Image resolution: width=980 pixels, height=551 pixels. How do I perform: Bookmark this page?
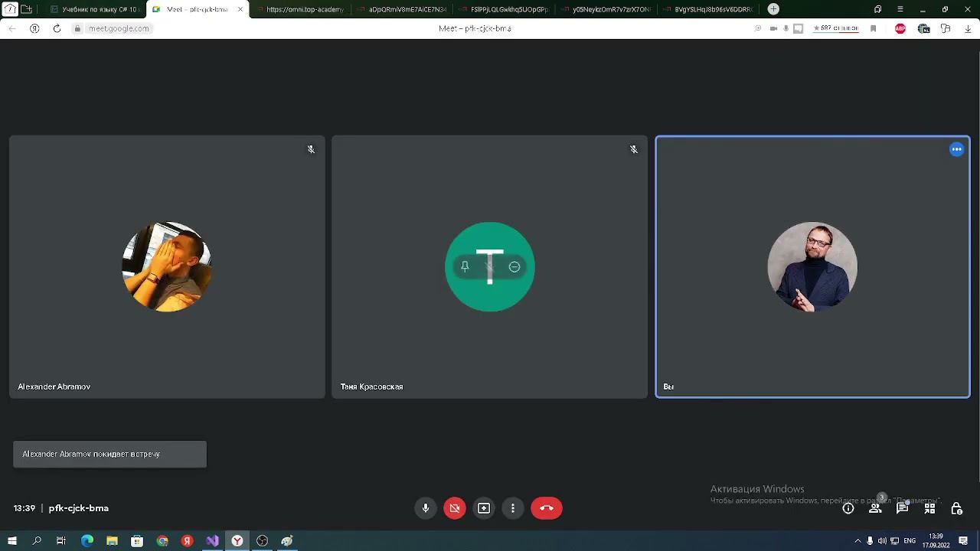(x=873, y=28)
